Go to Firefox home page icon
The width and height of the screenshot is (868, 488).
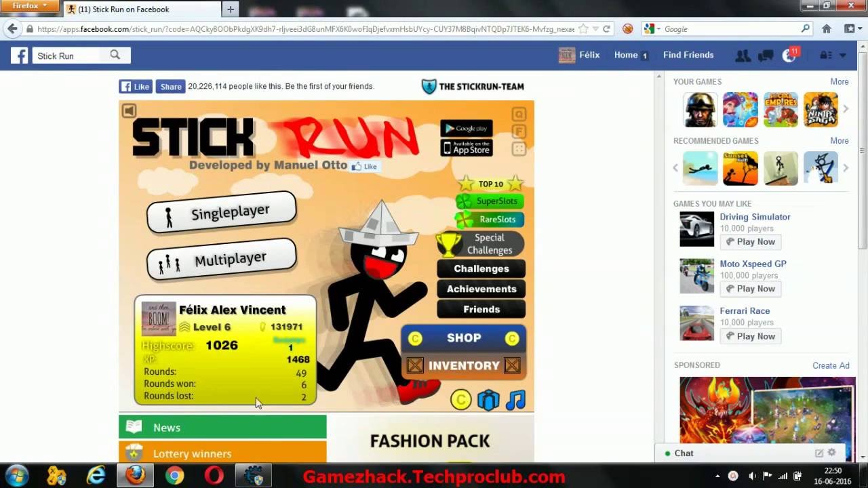click(827, 29)
